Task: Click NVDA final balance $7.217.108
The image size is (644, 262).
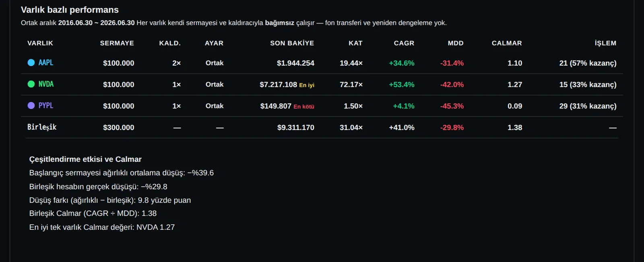Action: tap(278, 85)
